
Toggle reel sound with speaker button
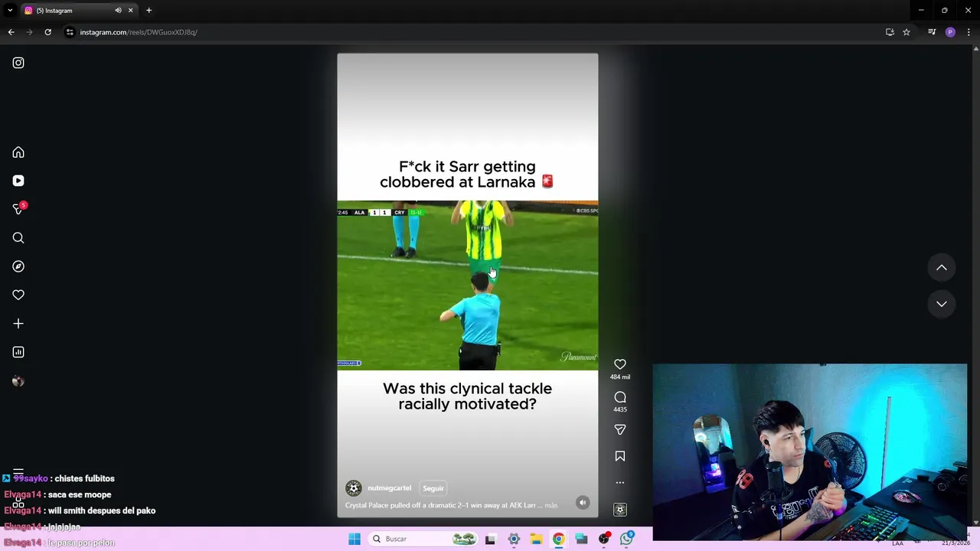[x=583, y=503]
